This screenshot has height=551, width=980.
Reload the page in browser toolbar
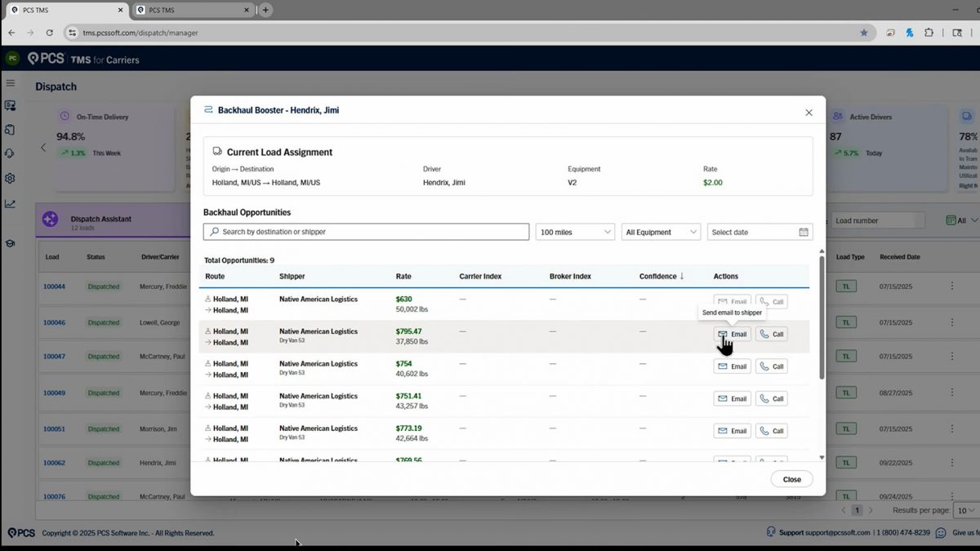pos(50,33)
